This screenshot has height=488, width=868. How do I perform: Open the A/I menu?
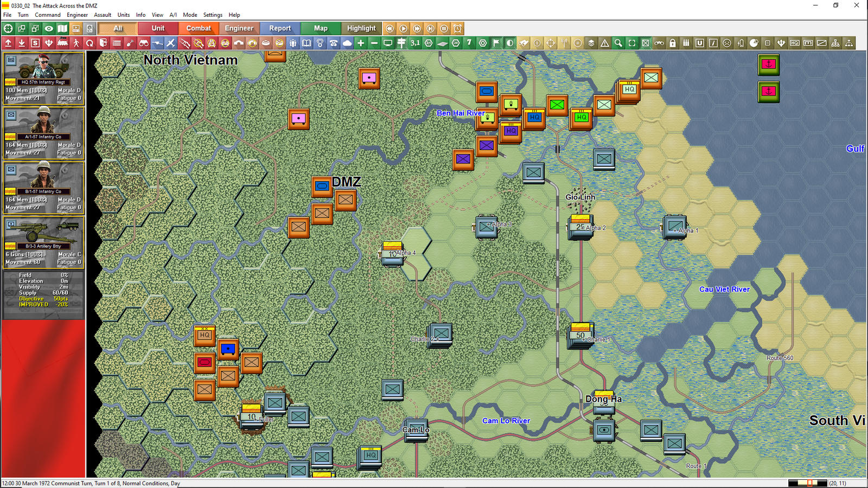[x=173, y=15]
